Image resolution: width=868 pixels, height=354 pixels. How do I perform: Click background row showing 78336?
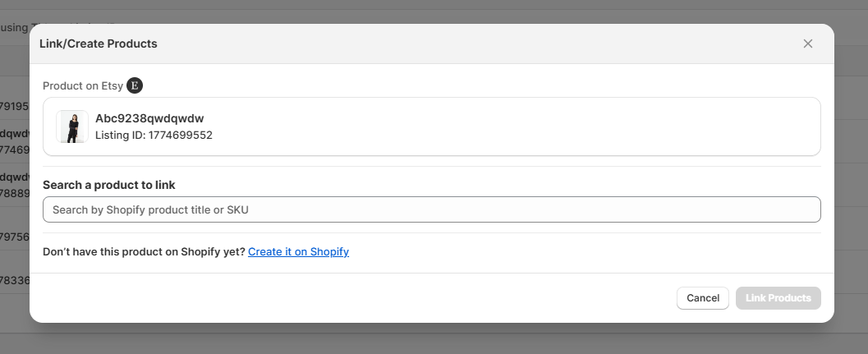15,280
